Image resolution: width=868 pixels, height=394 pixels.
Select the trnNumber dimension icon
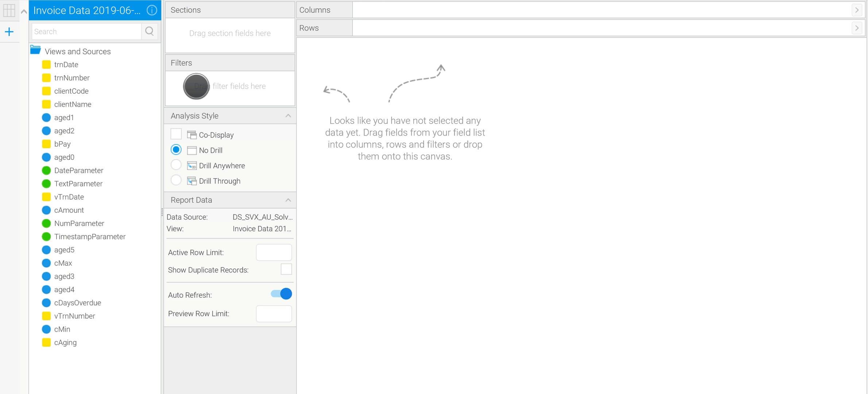tap(46, 78)
